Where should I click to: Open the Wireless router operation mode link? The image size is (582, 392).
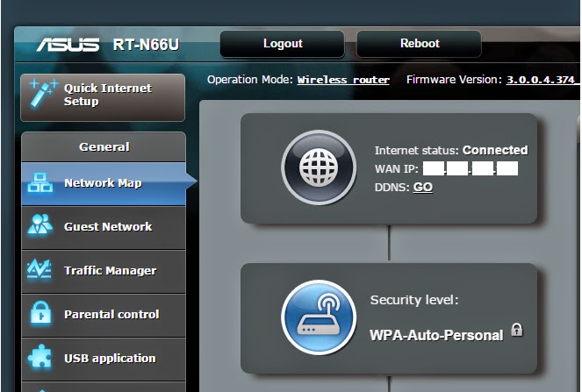[343, 80]
